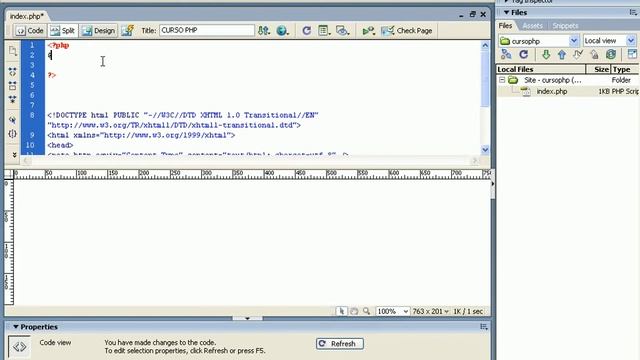Toggle Live Data view icon
Image resolution: width=640 pixels, height=360 pixels.
[127, 31]
